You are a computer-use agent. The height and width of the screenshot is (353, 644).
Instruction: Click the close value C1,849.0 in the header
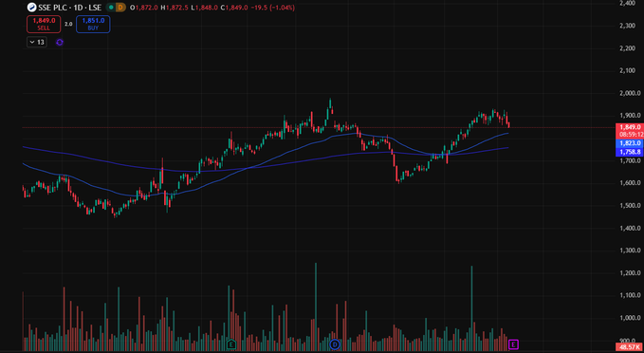click(x=233, y=8)
